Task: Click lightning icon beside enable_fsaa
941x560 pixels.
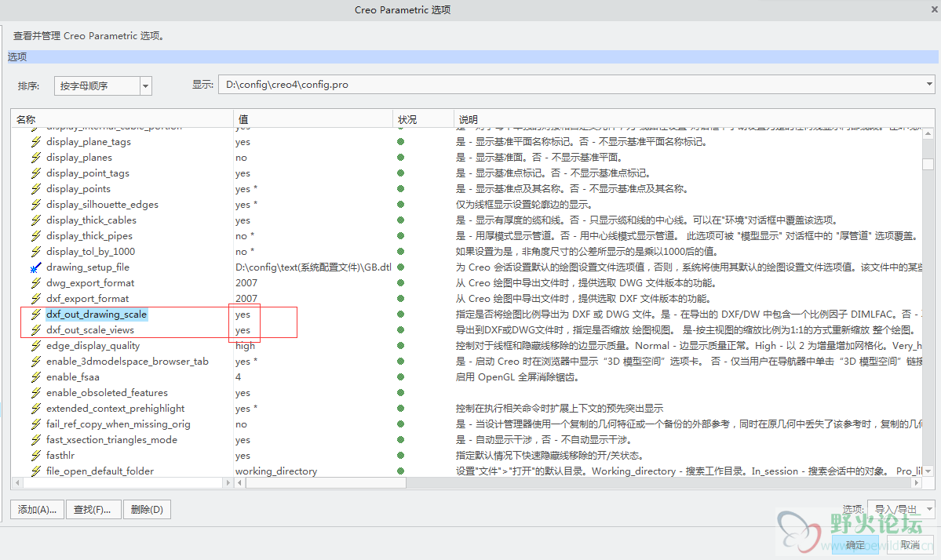Action: tap(36, 377)
